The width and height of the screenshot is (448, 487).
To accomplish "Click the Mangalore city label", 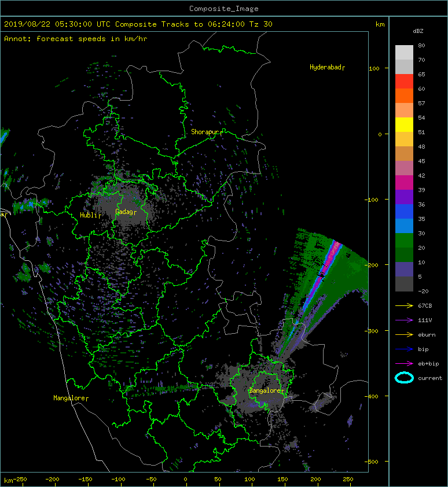I will click(x=69, y=398).
